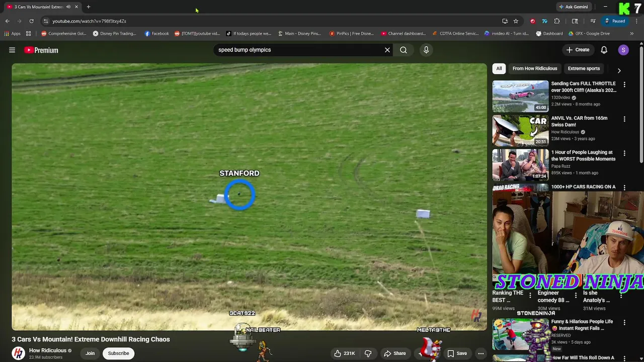
Task: Open the Channel dashboard bookmark
Action: point(403,34)
